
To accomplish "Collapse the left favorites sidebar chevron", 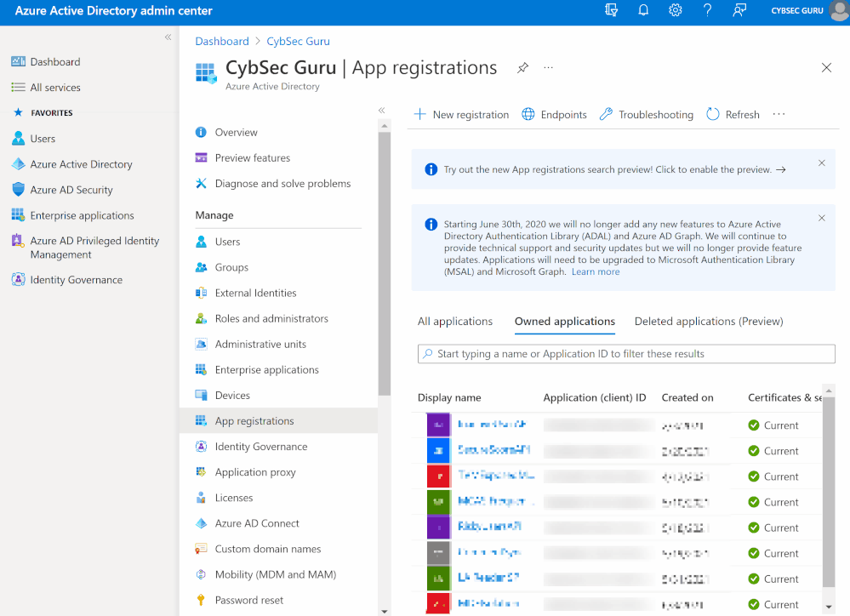I will click(x=168, y=37).
